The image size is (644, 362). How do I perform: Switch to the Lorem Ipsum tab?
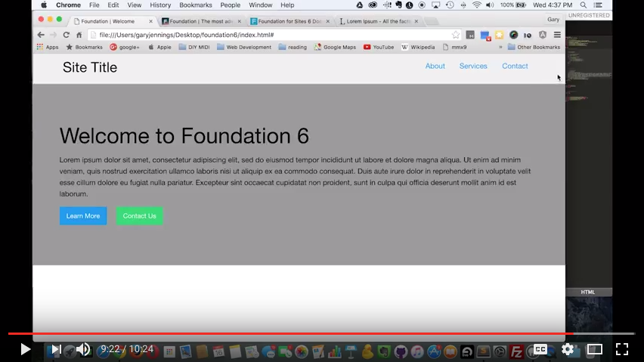point(378,21)
